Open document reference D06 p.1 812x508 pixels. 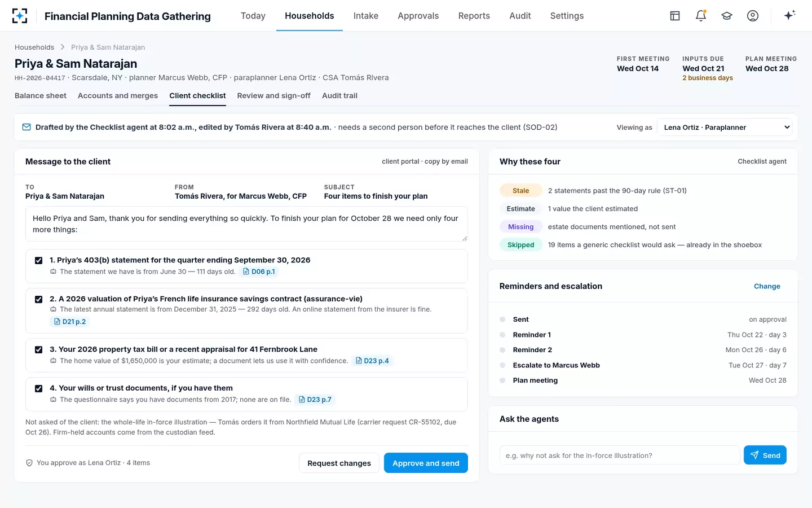coord(259,271)
